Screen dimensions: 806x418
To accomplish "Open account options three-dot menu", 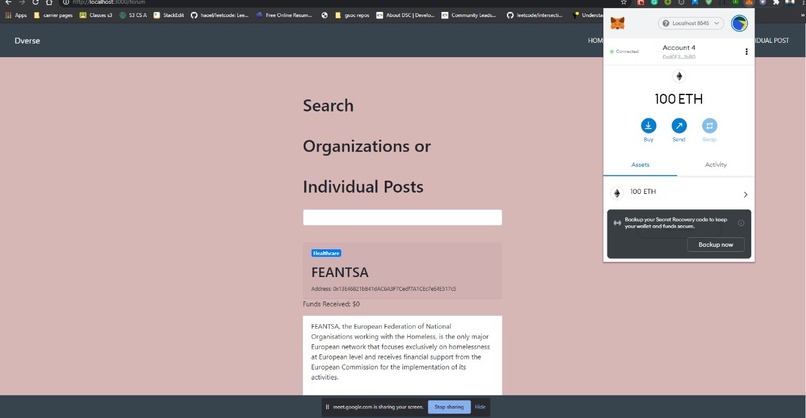I will (746, 51).
